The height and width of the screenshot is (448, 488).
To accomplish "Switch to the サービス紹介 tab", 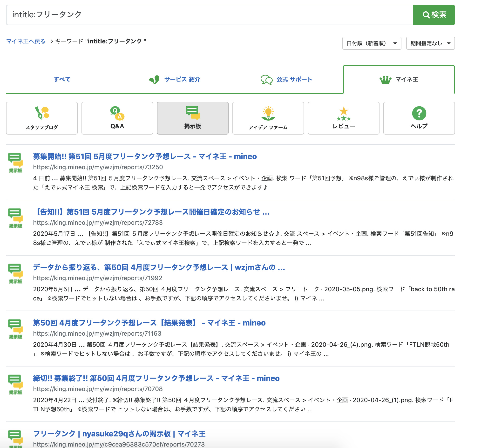I will point(175,79).
